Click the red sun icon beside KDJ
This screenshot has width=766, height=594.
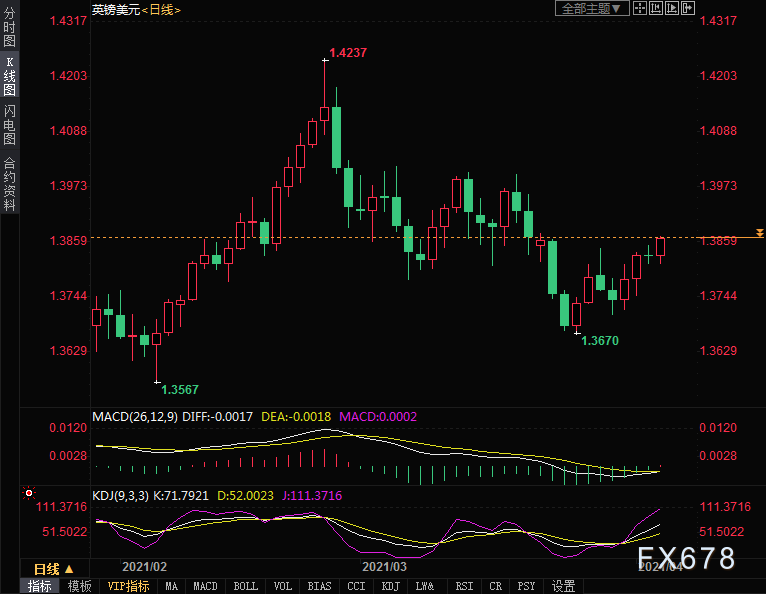coord(29,493)
